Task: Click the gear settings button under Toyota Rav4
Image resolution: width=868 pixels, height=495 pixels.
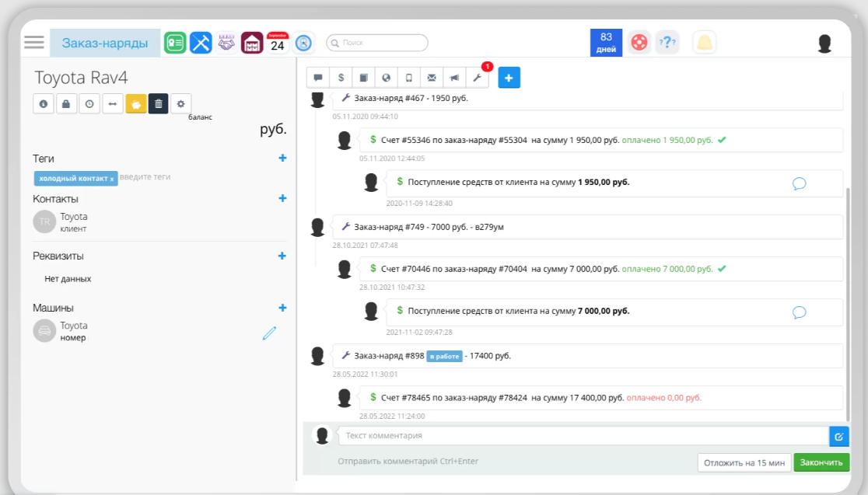Action: pos(181,104)
